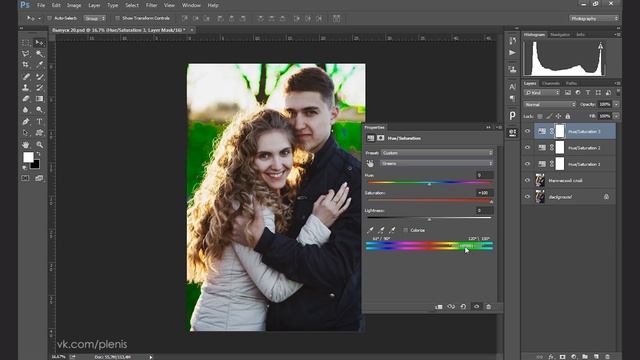Change screen mode from toolbox
Screen dimensions: 640x360
click(39, 178)
